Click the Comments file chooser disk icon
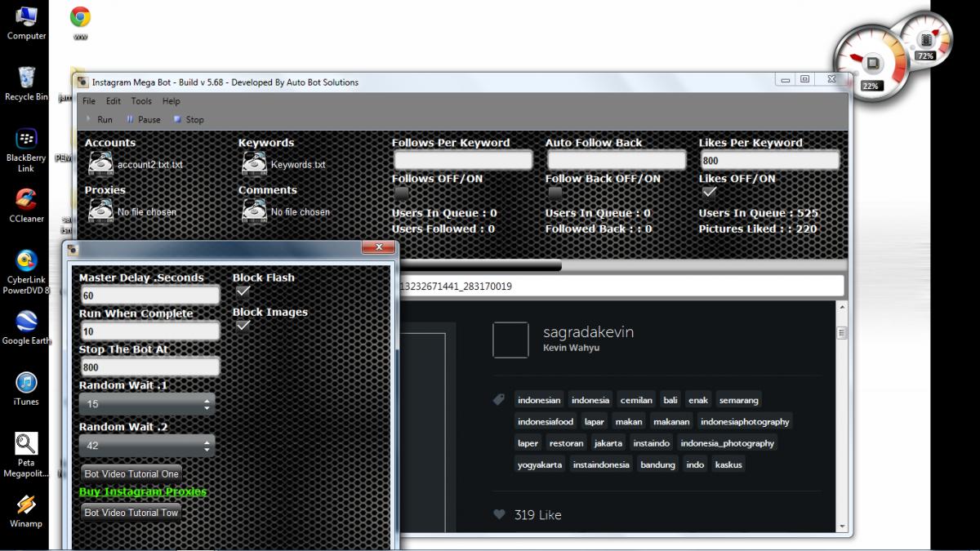 coord(253,211)
